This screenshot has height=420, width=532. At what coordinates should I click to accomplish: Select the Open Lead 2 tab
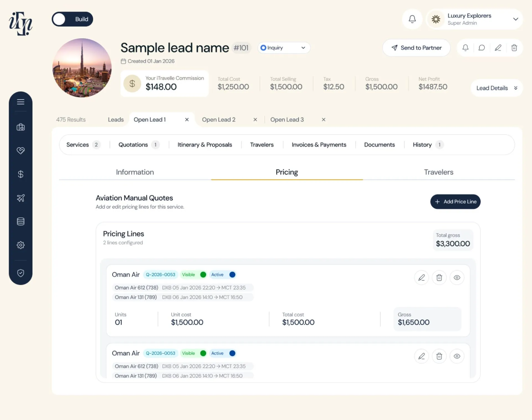click(x=219, y=119)
